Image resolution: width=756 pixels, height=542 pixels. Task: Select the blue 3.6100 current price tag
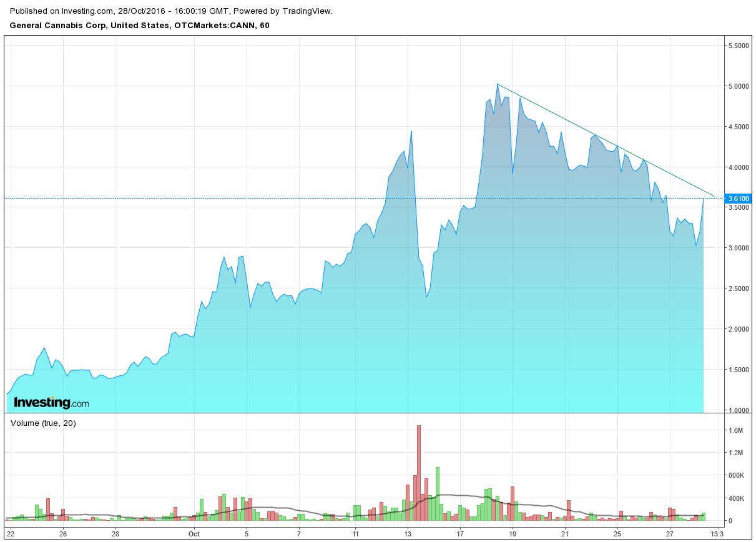point(739,198)
